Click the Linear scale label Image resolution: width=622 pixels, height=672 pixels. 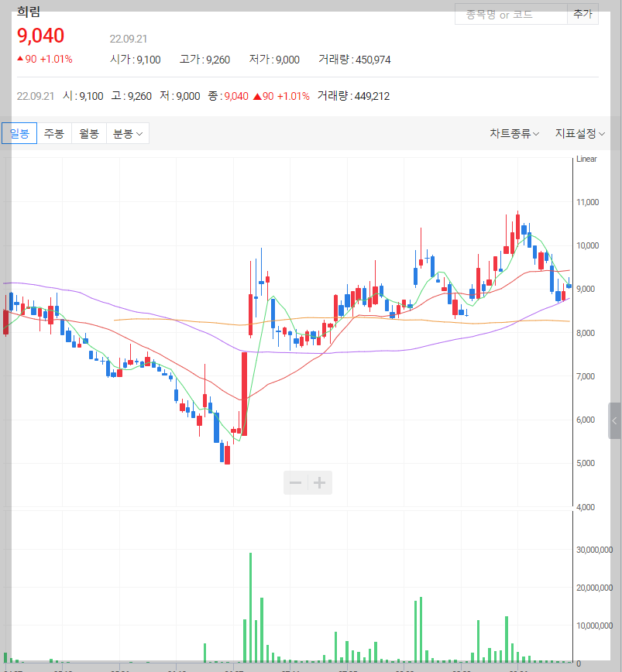point(586,159)
